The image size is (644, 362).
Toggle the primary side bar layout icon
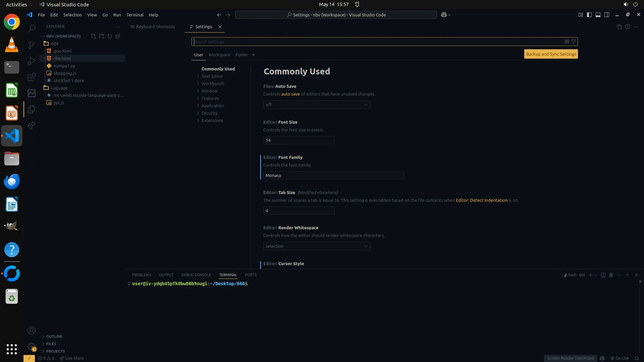point(589,15)
